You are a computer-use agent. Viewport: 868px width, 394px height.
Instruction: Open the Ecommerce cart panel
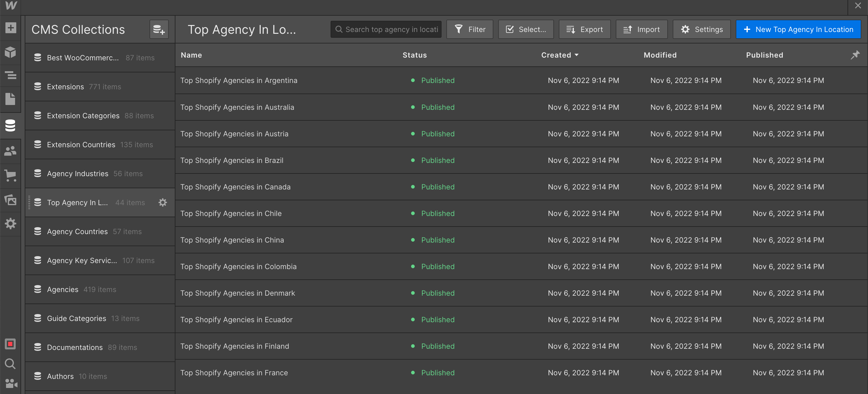[x=11, y=175]
